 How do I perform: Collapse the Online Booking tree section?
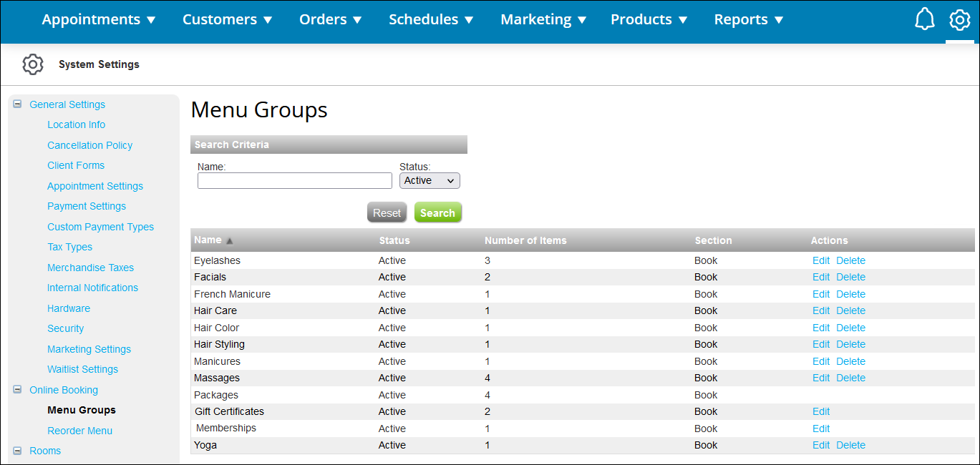pyautogui.click(x=16, y=389)
